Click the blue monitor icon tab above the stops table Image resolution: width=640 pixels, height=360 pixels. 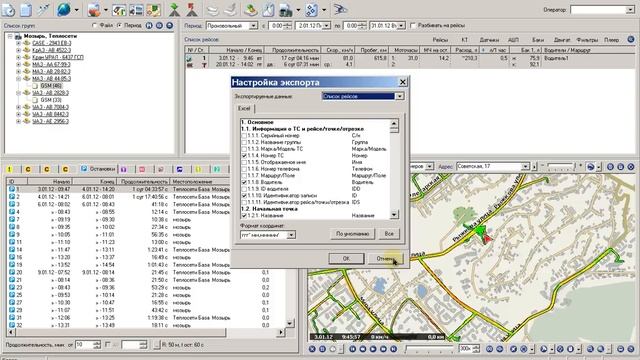(x=180, y=169)
